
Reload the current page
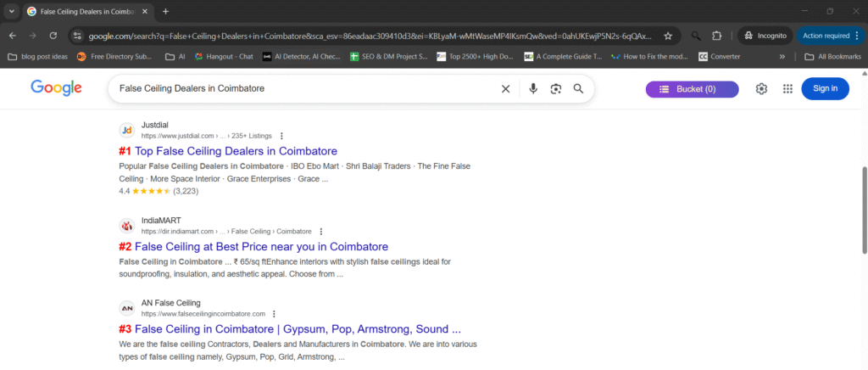53,36
